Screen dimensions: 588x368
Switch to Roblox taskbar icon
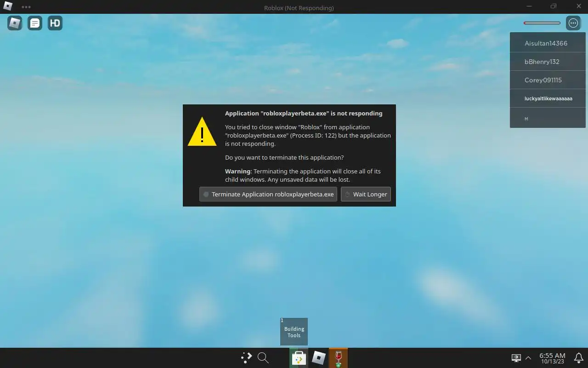tap(319, 358)
